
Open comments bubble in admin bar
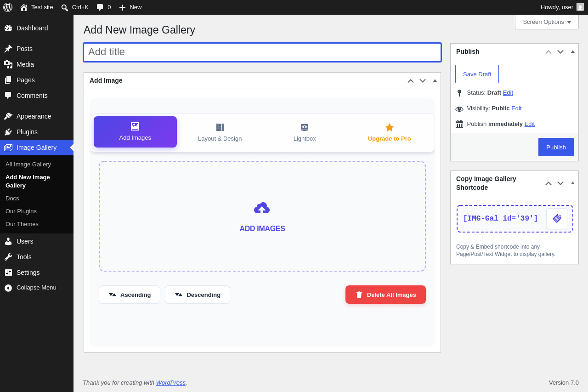(104, 7)
